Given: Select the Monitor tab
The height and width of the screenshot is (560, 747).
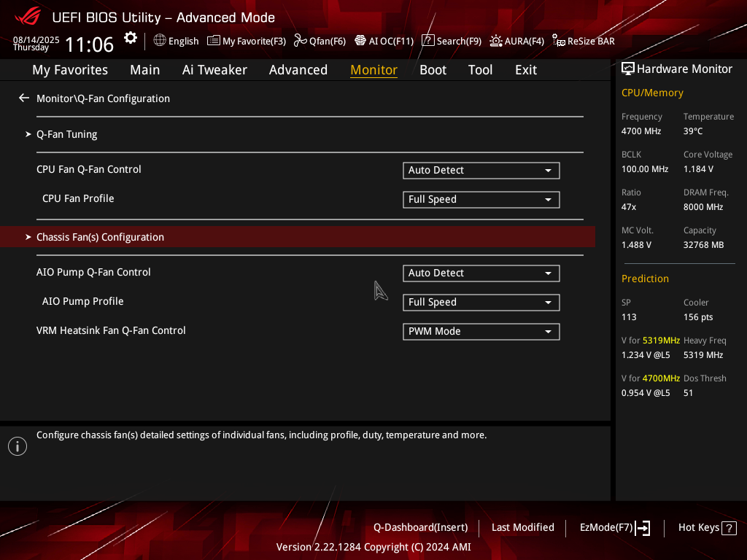Looking at the screenshot, I should [374, 70].
